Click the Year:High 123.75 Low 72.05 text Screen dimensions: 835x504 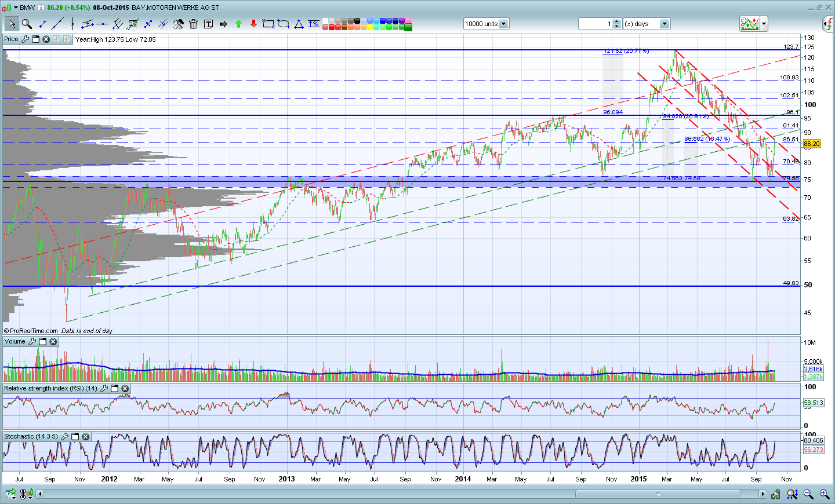click(x=115, y=39)
